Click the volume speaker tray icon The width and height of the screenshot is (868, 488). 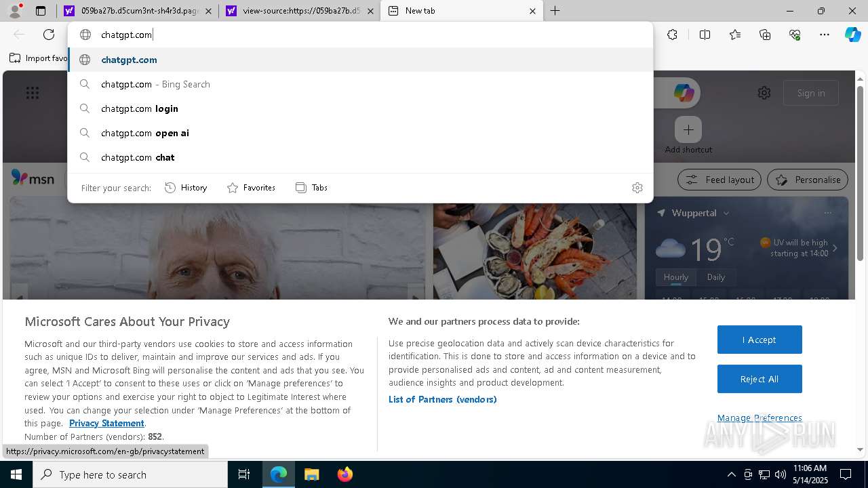[781, 474]
